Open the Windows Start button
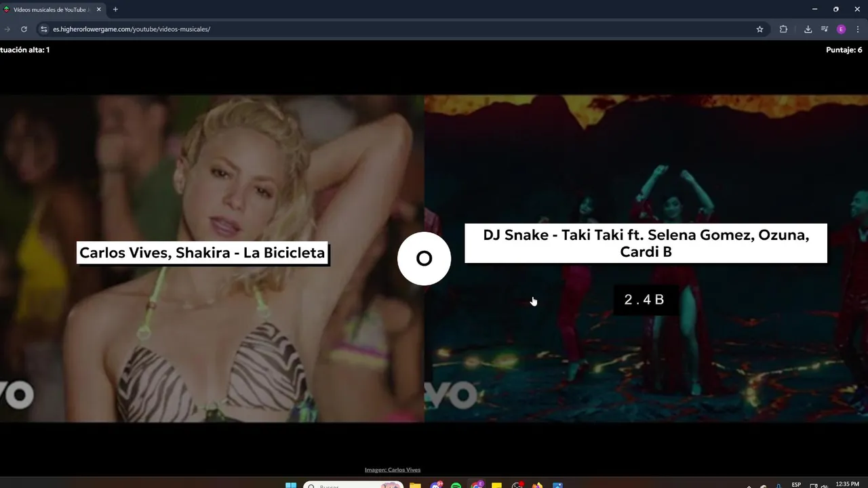Viewport: 868px width, 488px height. click(x=291, y=485)
